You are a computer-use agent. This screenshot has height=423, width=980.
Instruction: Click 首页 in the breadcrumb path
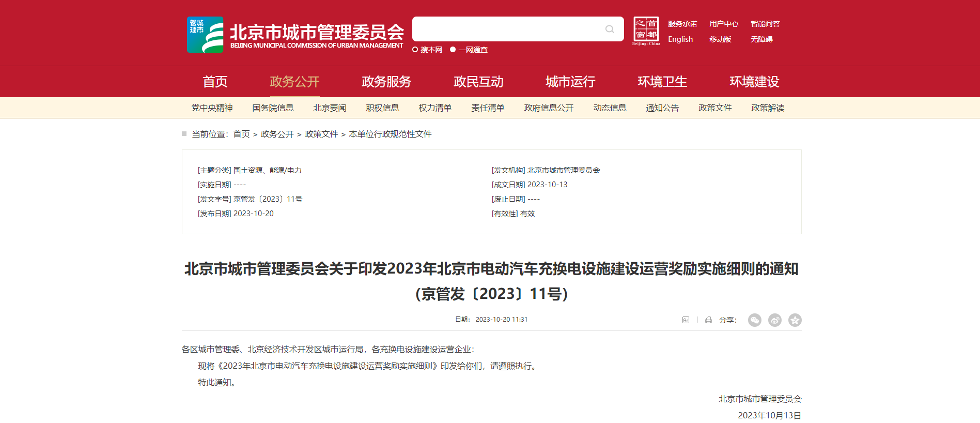(241, 134)
